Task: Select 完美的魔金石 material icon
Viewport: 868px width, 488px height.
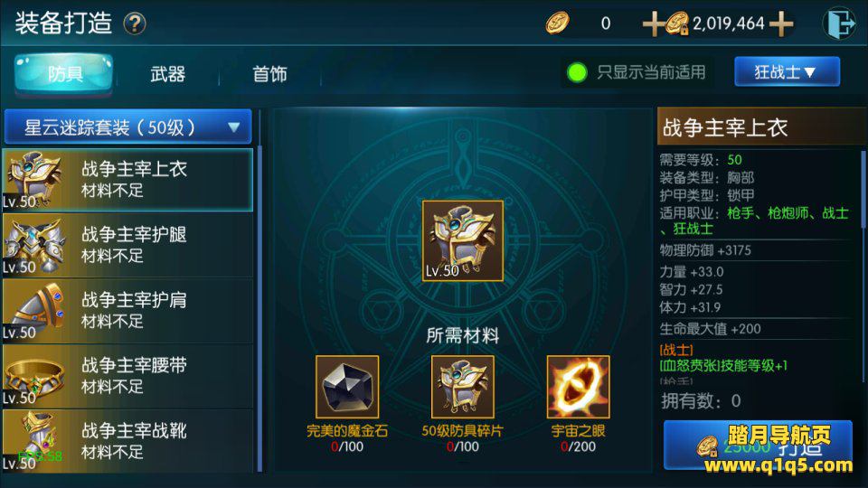Action: coord(347,387)
